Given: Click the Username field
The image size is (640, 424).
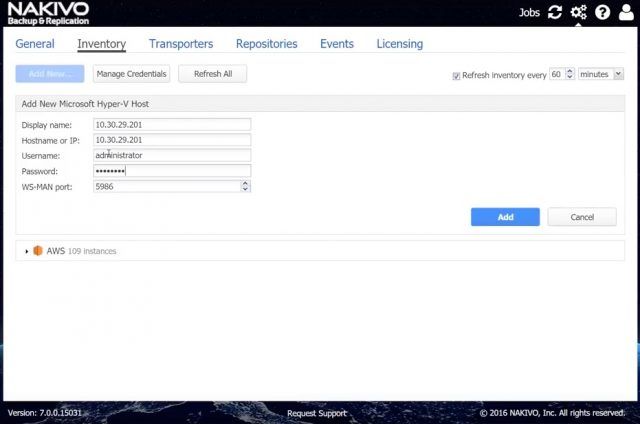Looking at the screenshot, I should pos(172,155).
